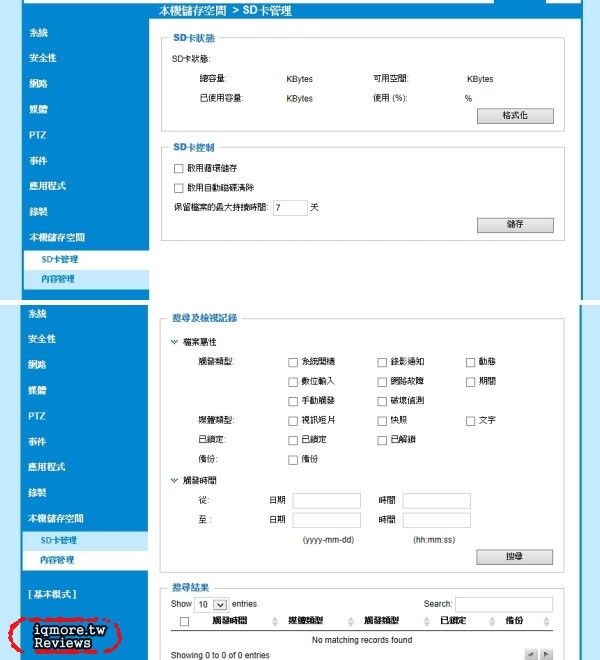
Task: Collapse the 檔案屬性 section
Action: pyautogui.click(x=174, y=342)
